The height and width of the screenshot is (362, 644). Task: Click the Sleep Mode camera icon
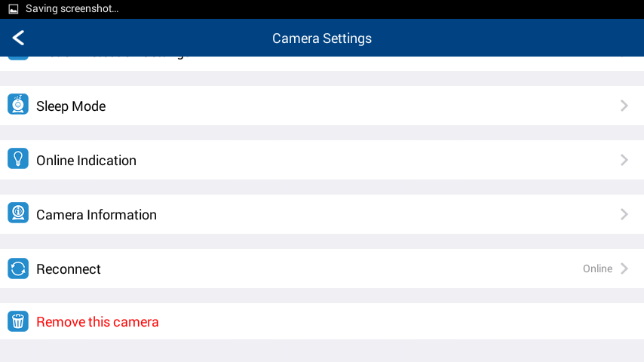tap(18, 104)
